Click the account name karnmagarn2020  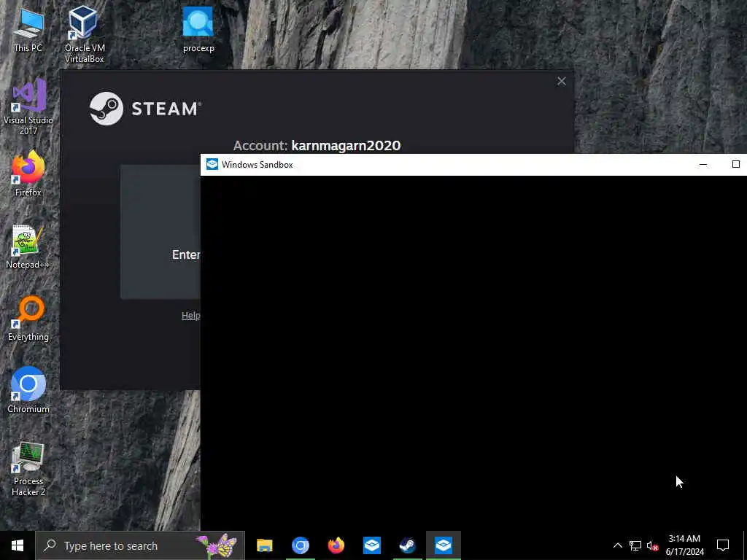[346, 146]
